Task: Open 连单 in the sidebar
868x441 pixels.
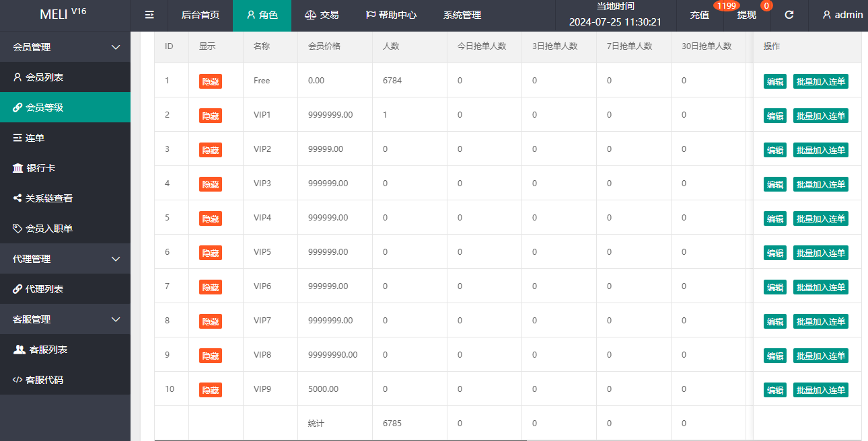Action: coord(65,138)
